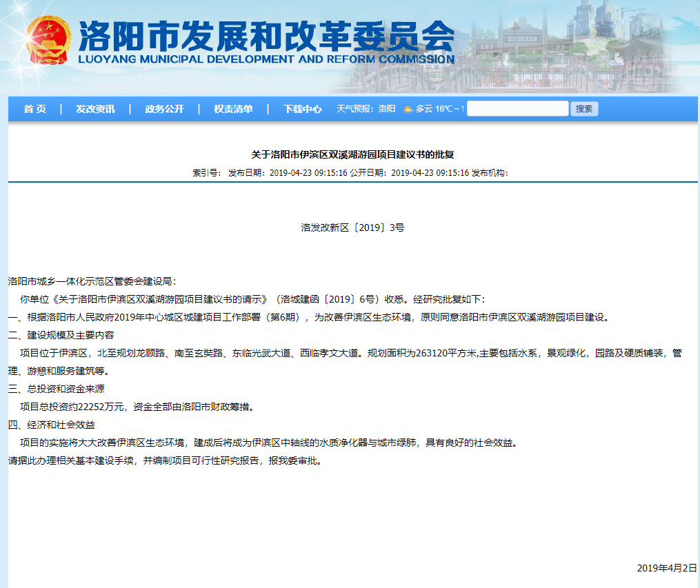Screen dimensions: 700x588
Task: Click the Chinese site title 洛阳市发展和改革委员会
Action: coord(266,34)
